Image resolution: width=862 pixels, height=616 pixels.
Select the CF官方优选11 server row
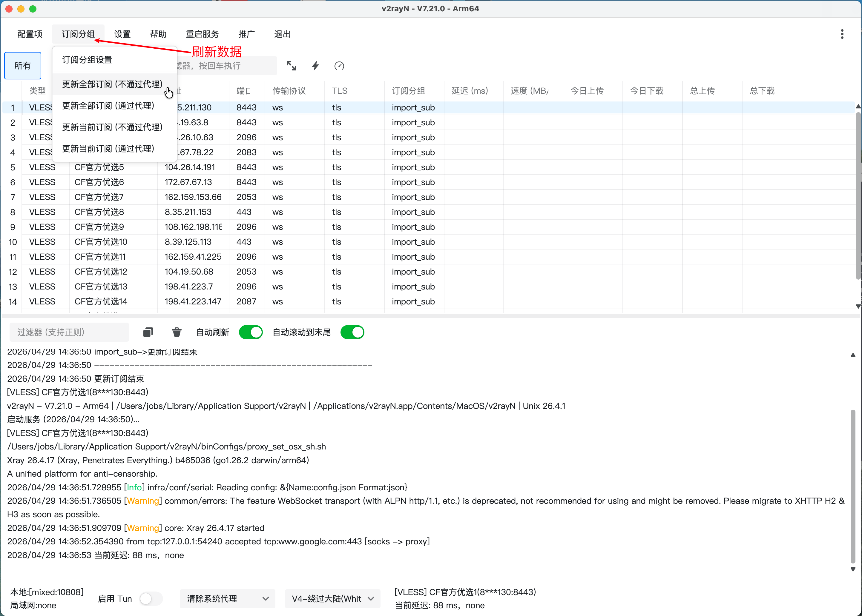point(429,257)
